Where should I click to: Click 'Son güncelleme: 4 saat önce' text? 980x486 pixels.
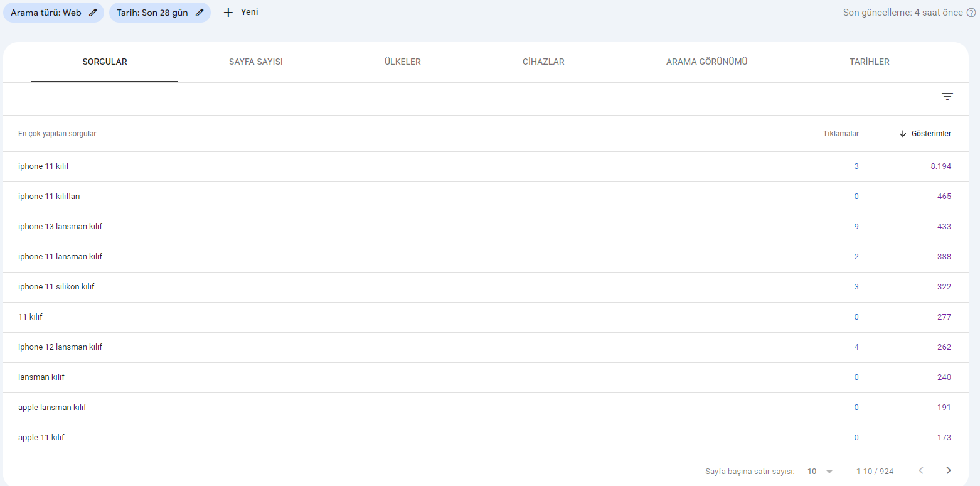coord(903,13)
